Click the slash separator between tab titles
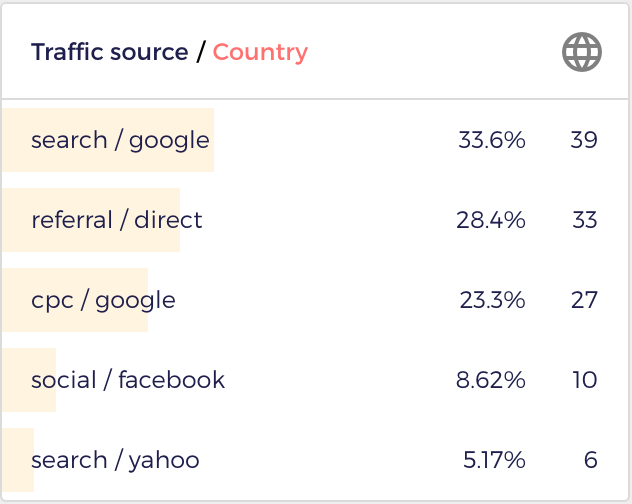The image size is (632, 504). [x=201, y=52]
